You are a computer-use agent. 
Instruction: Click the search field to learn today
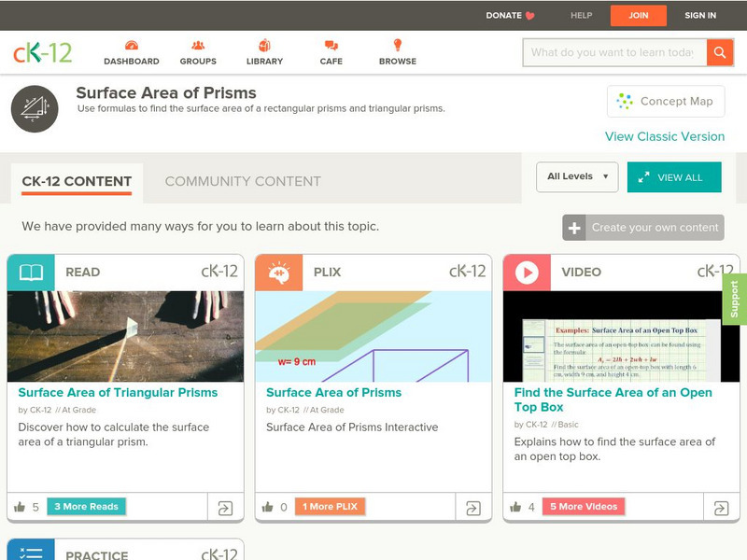(614, 52)
